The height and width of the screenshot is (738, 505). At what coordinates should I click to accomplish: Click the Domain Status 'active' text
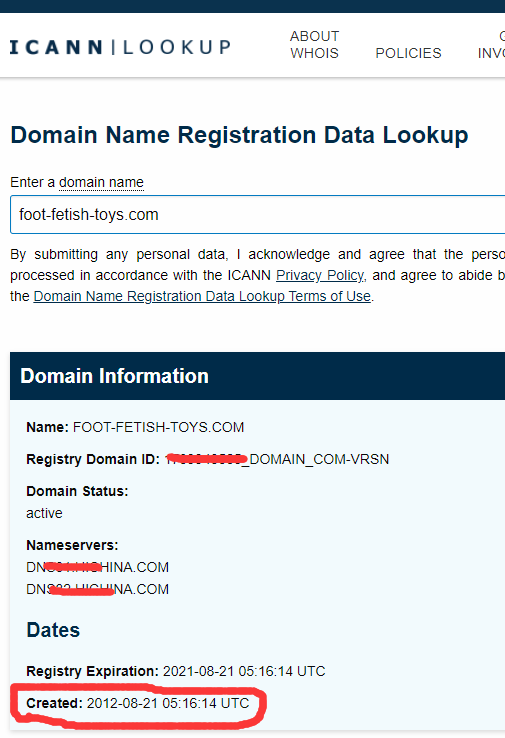pos(44,513)
